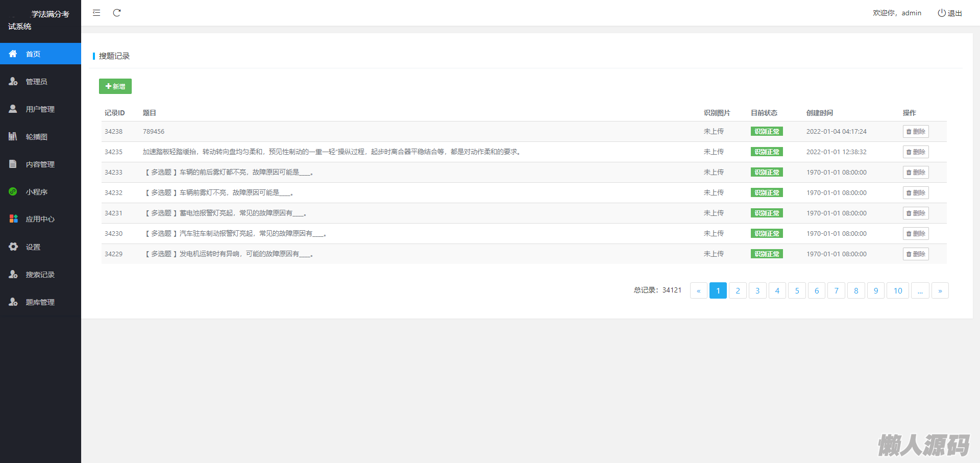Open 小程序 menu item
This screenshot has width=980, height=463.
[x=40, y=191]
